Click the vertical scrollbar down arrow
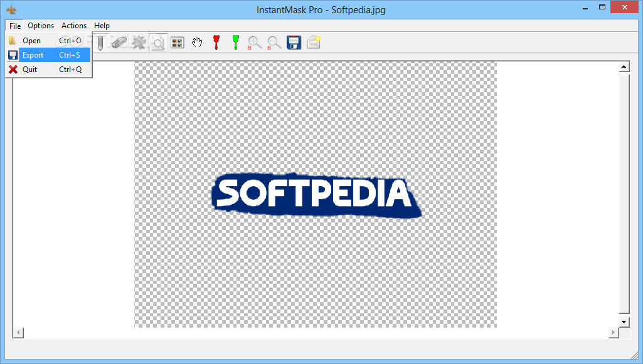The height and width of the screenshot is (364, 643). tap(624, 322)
